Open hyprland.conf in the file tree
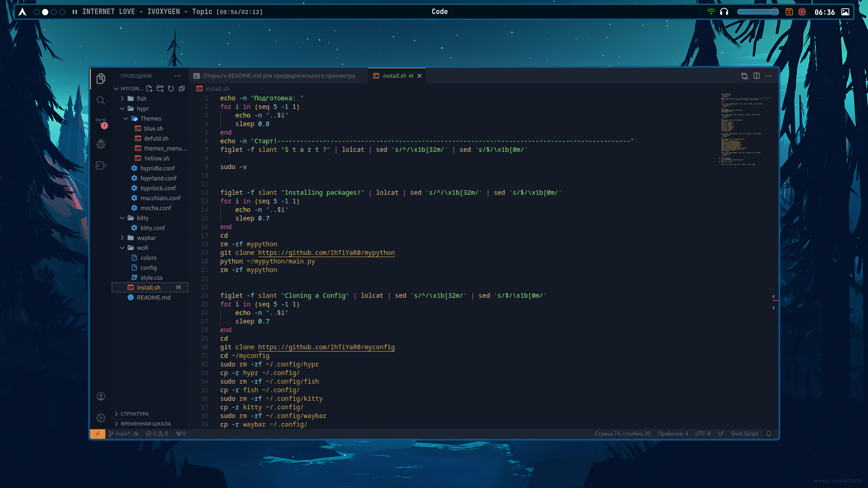 coord(158,178)
